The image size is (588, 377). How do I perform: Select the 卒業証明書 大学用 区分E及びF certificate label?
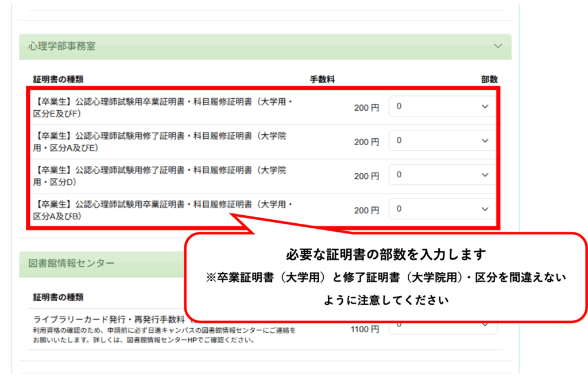tap(163, 107)
